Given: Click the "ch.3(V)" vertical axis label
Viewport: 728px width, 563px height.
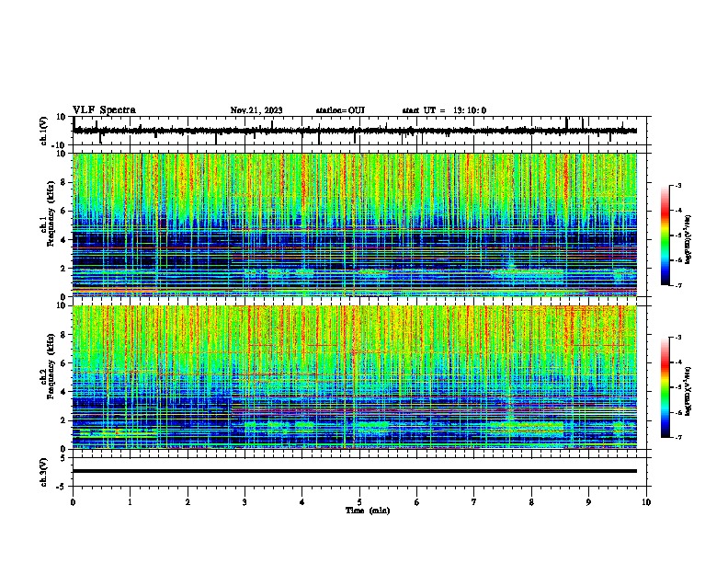Looking at the screenshot, I should tap(44, 472).
